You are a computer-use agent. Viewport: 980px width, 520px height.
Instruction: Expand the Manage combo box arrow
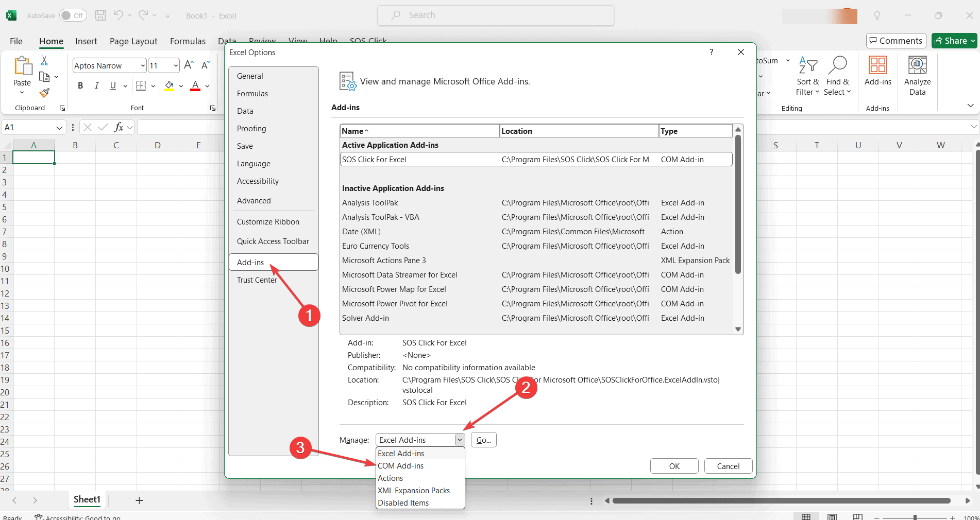460,440
